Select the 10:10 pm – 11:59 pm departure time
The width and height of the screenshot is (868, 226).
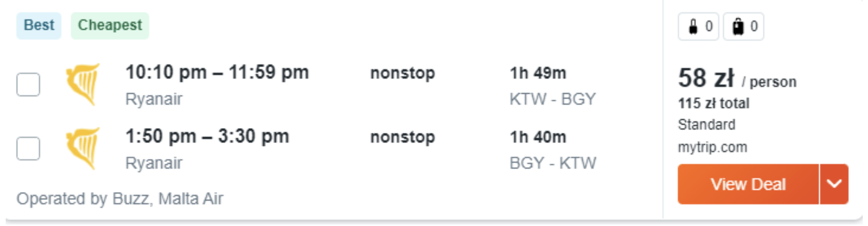[x=217, y=72]
